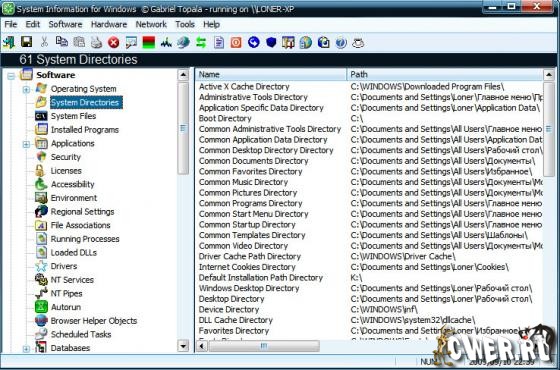
Task: Click the Copy toolbar icon
Action: [61, 42]
